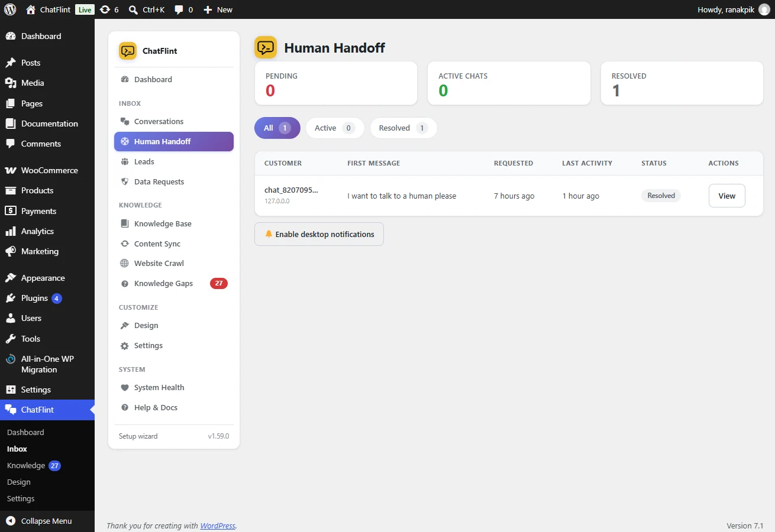Open the ChatFlint site home link in admin bar
This screenshot has width=775, height=532.
(49, 9)
